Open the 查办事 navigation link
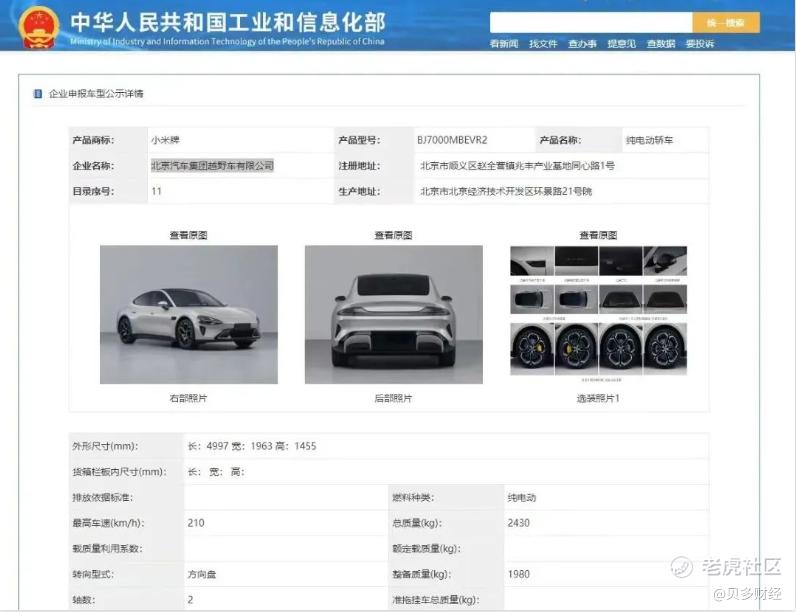796x612 pixels. point(582,44)
